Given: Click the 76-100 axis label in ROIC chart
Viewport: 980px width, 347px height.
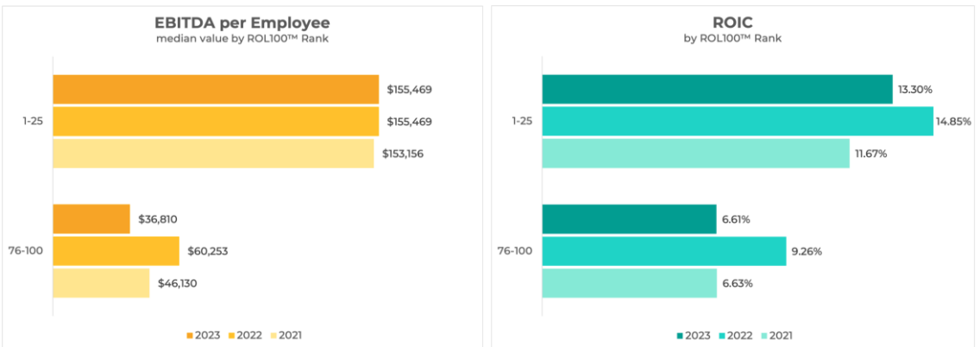Looking at the screenshot, I should point(515,251).
